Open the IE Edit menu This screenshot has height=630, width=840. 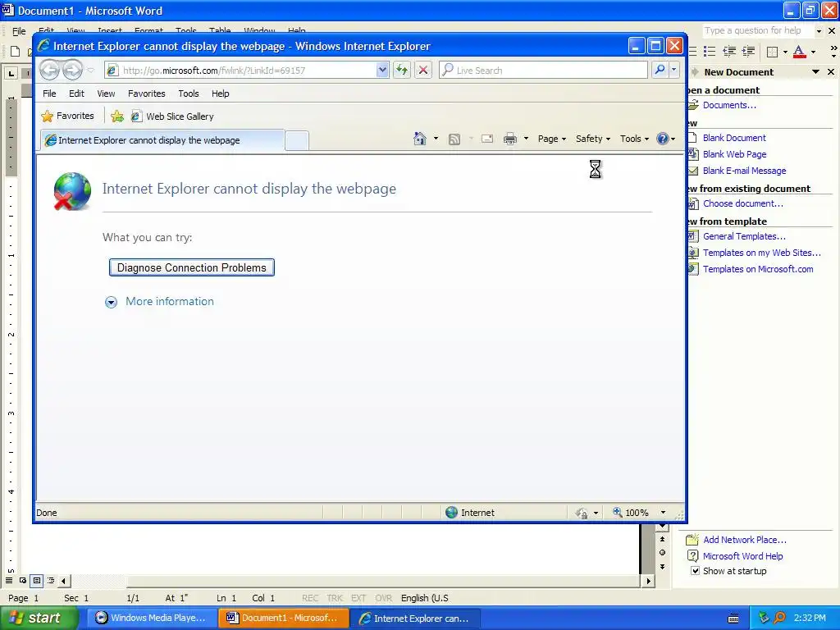(76, 94)
